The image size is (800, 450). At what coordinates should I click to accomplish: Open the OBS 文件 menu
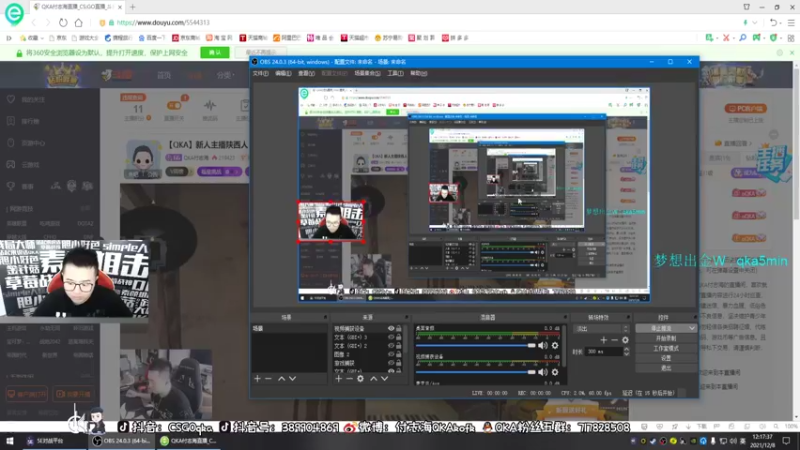pyautogui.click(x=260, y=73)
